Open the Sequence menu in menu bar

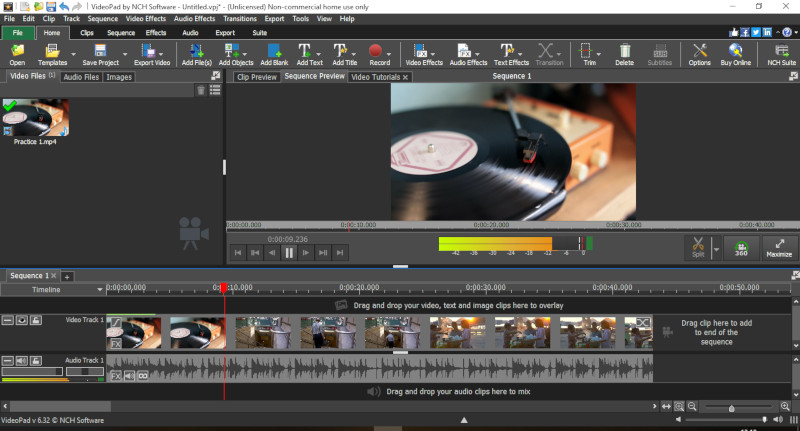coord(103,19)
